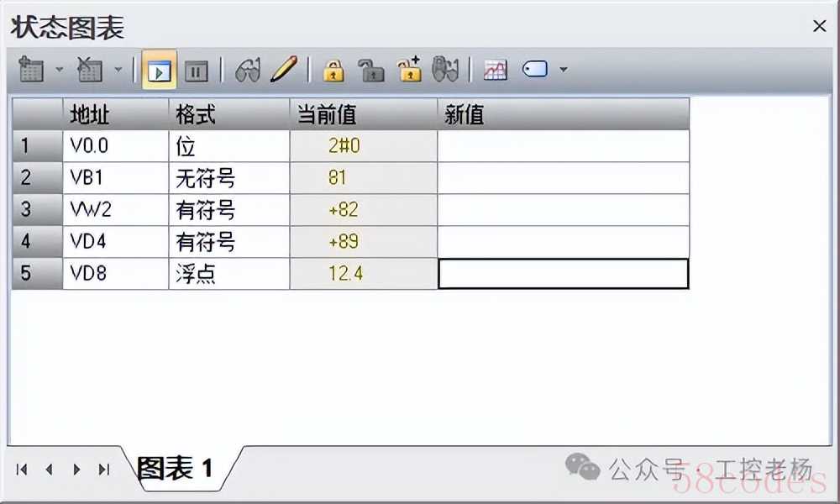
Task: Click the force lock icon
Action: click(333, 71)
